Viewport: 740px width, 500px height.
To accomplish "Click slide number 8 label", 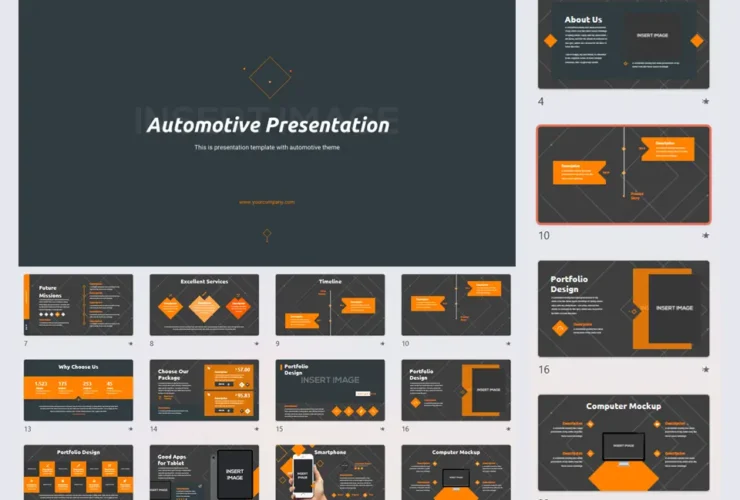I will 151,344.
